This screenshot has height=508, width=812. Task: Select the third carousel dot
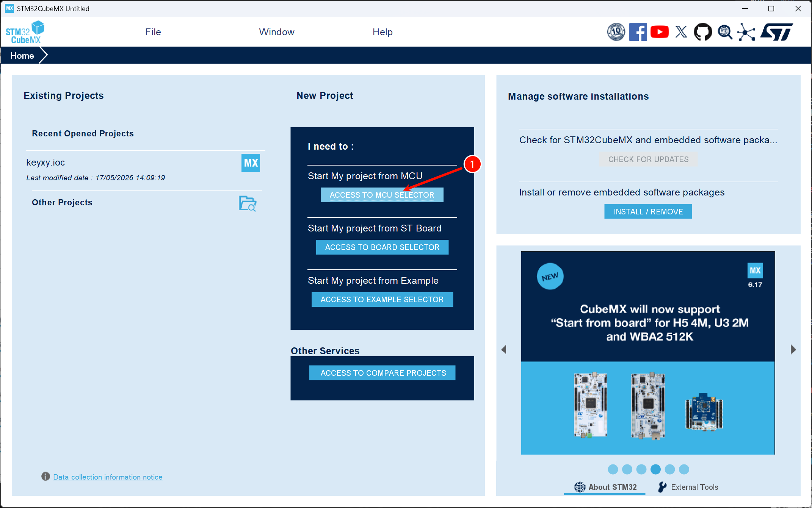tap(641, 469)
